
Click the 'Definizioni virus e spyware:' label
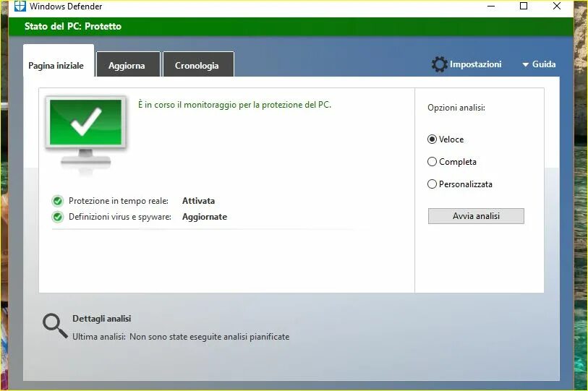119,217
